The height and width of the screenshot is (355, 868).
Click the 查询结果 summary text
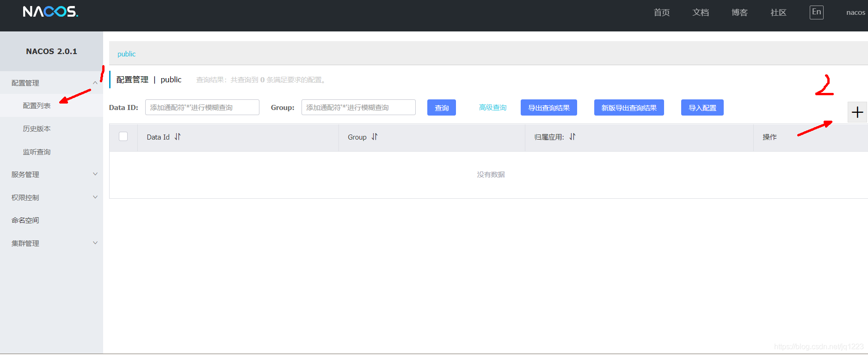click(x=262, y=80)
